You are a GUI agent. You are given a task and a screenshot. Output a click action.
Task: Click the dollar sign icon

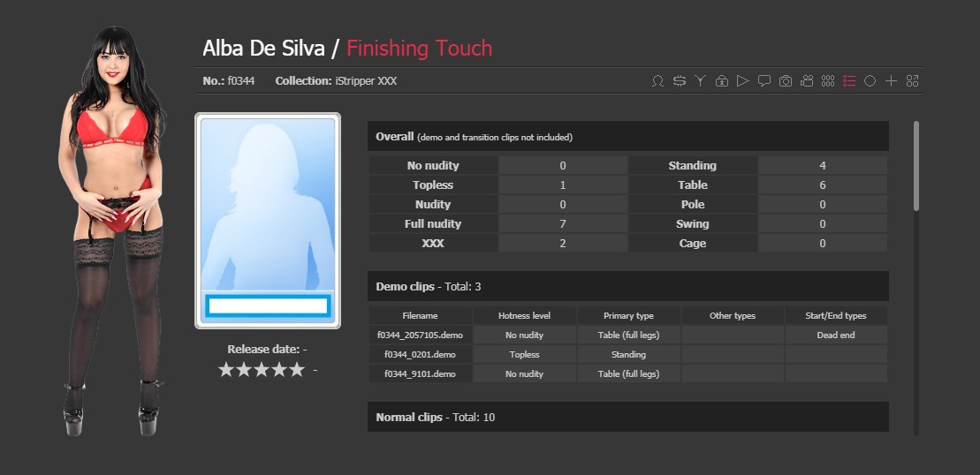click(x=679, y=81)
